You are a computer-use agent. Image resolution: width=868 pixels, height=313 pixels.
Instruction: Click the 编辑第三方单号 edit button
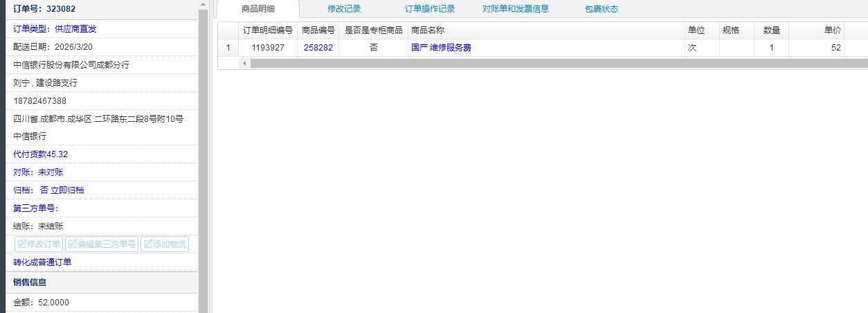point(101,244)
